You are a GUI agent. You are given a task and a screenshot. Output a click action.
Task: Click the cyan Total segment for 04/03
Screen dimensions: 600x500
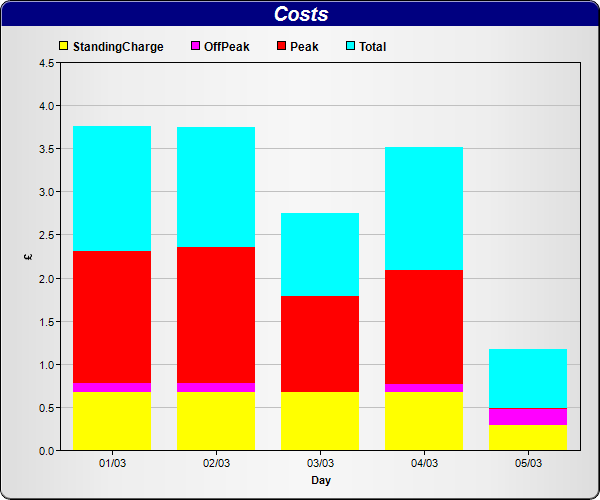pos(424,208)
